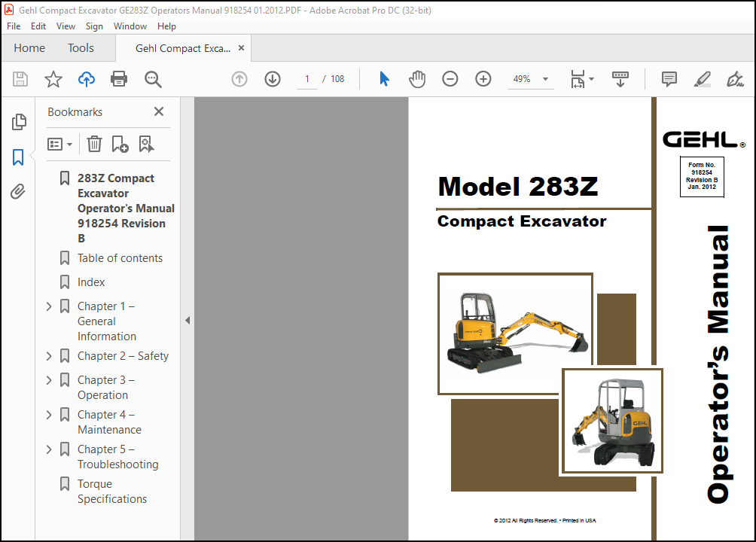The image size is (756, 542).
Task: Open the zoom percentage dropdown
Action: pos(545,79)
